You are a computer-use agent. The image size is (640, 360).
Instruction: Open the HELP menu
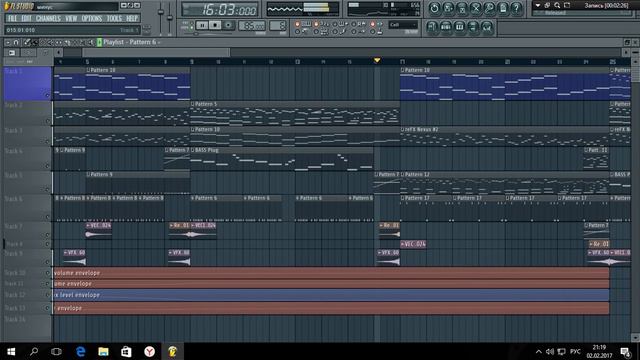click(x=132, y=18)
